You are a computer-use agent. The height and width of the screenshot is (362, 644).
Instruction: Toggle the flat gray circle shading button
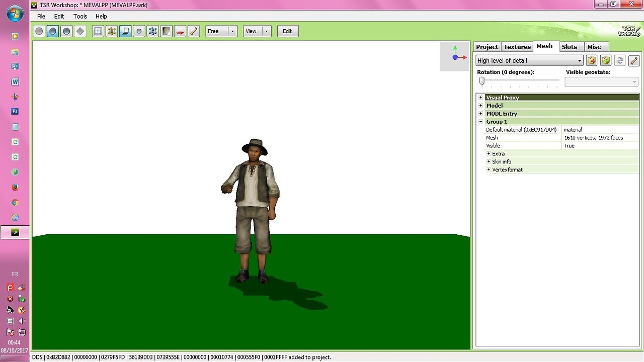coord(39,31)
